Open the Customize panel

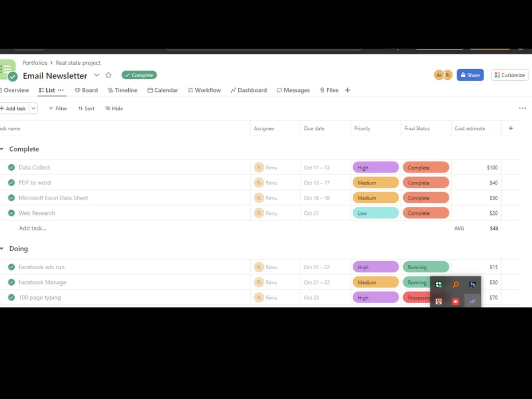[510, 75]
